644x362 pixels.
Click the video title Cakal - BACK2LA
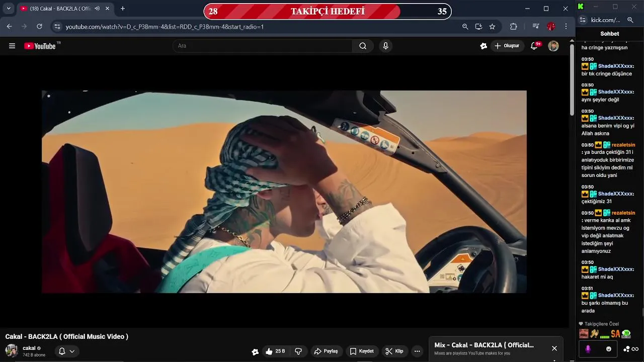pyautogui.click(x=66, y=336)
